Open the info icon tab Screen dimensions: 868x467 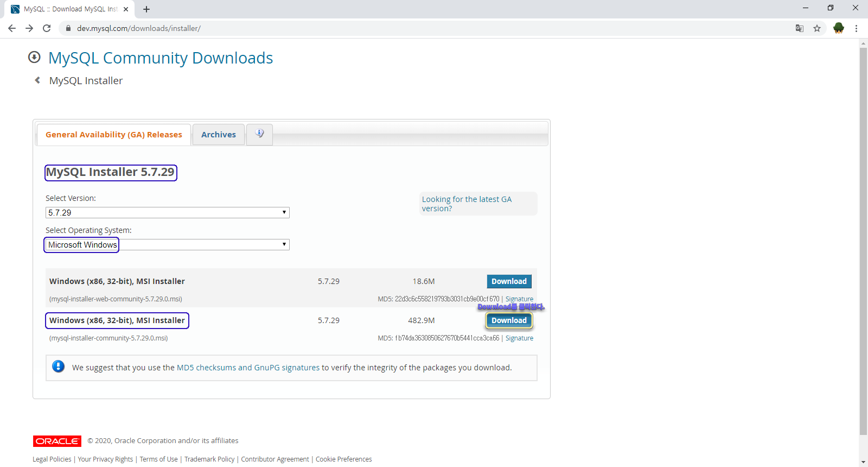(x=259, y=134)
